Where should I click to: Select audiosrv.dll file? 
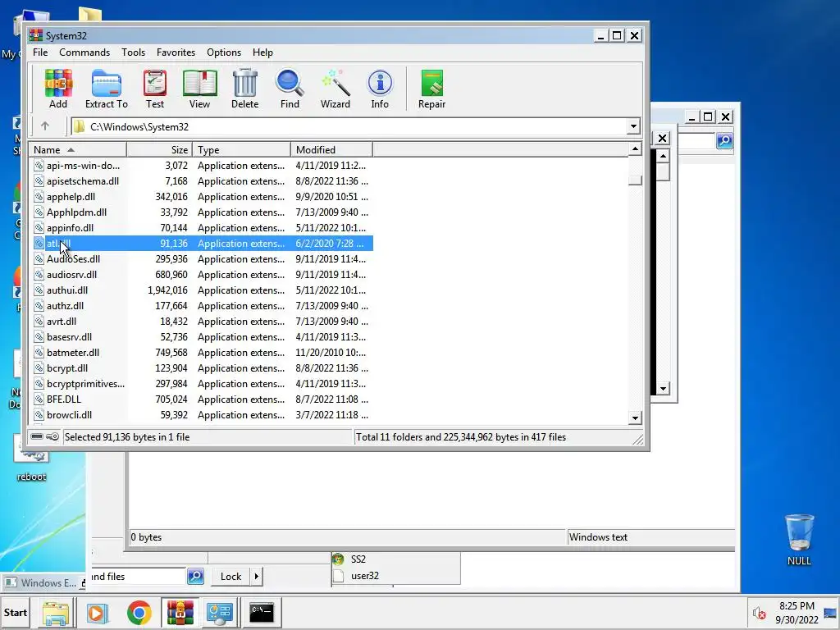[202, 274]
